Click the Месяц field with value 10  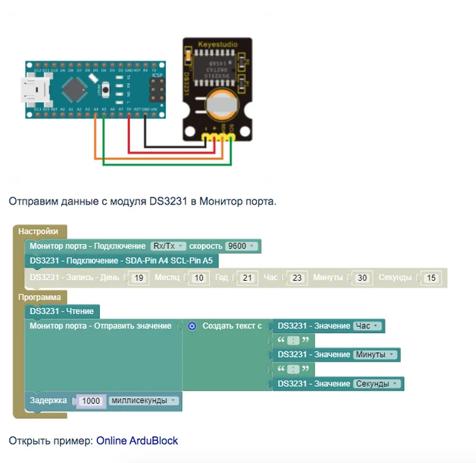coord(199,278)
